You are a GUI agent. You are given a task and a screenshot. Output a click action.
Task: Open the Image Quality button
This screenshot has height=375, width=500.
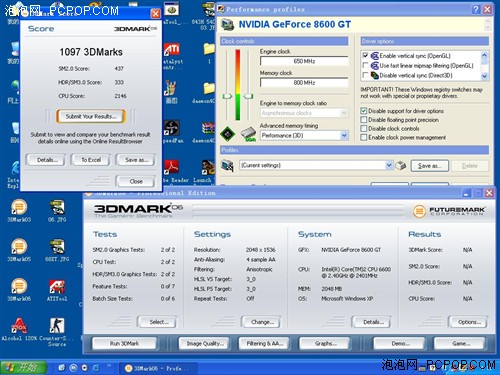(x=205, y=343)
